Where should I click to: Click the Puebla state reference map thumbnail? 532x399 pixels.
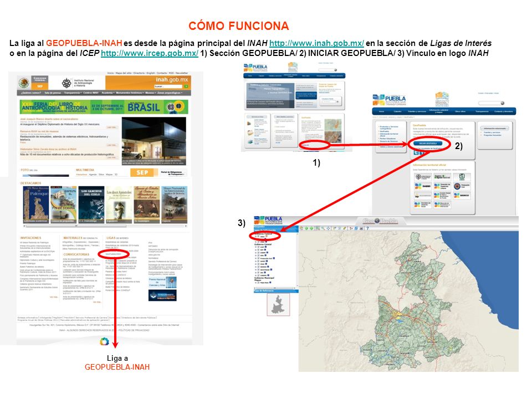tap(279, 305)
